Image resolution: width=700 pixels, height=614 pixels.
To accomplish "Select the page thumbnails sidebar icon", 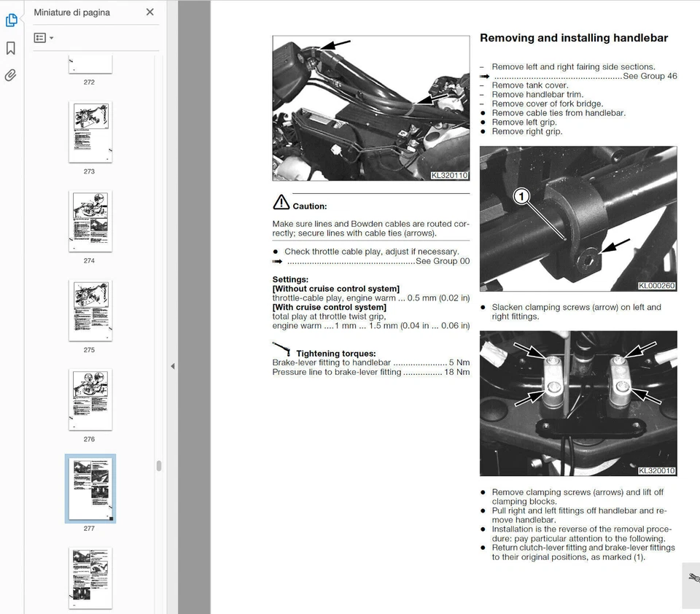I will click(x=11, y=20).
